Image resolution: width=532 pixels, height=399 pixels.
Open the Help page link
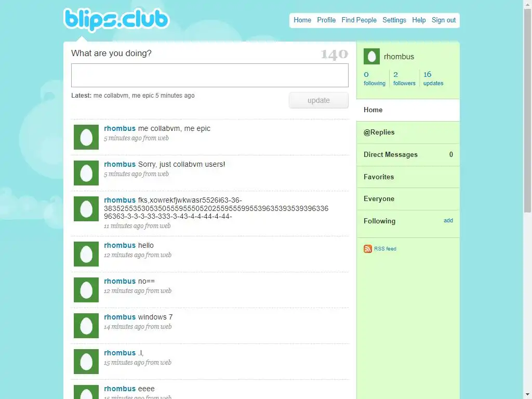[419, 20]
